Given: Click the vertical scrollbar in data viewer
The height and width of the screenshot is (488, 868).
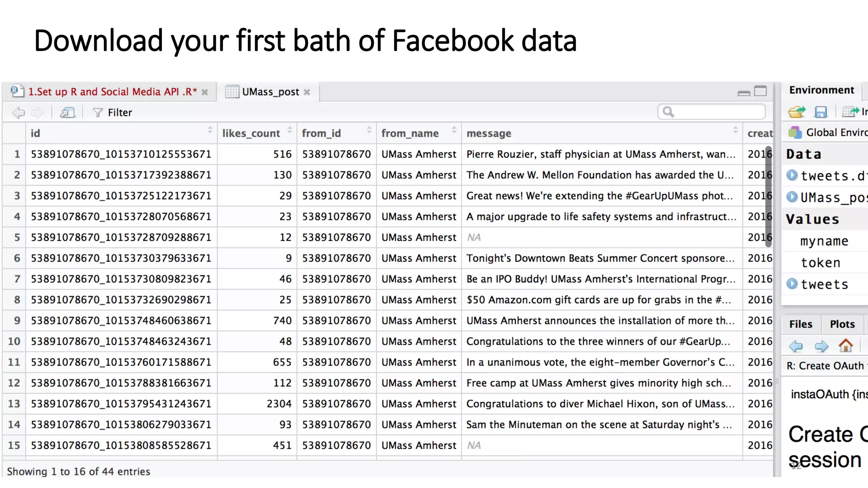Looking at the screenshot, I should click(769, 196).
